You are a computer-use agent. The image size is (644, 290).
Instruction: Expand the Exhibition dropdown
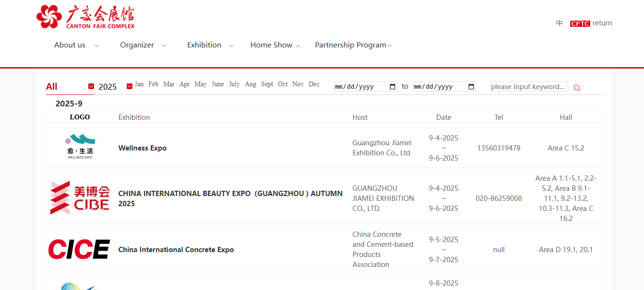point(204,45)
